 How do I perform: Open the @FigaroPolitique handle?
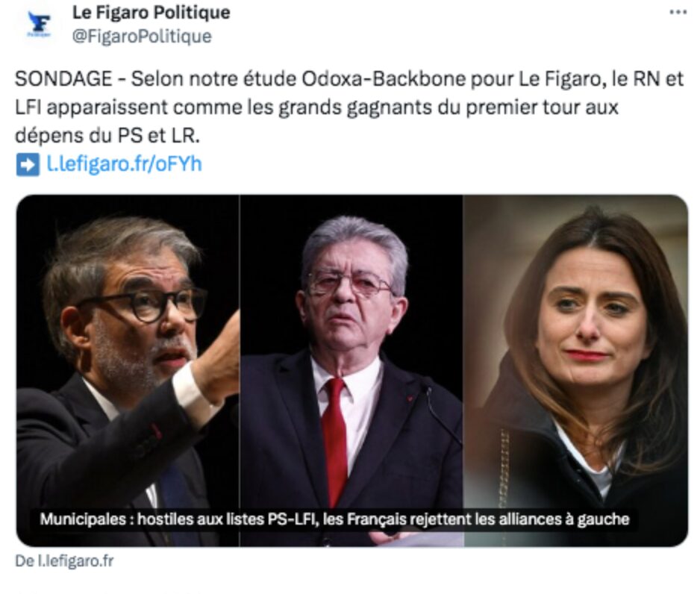tap(142, 36)
